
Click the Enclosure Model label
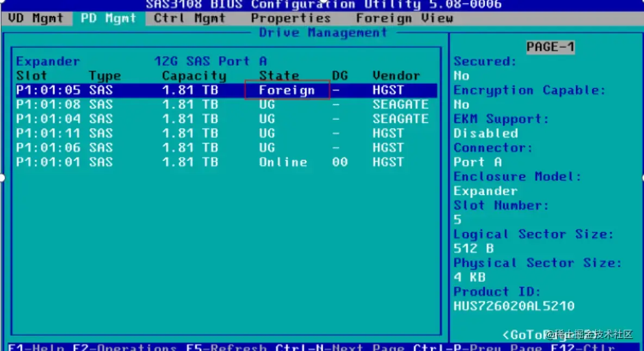pos(517,177)
